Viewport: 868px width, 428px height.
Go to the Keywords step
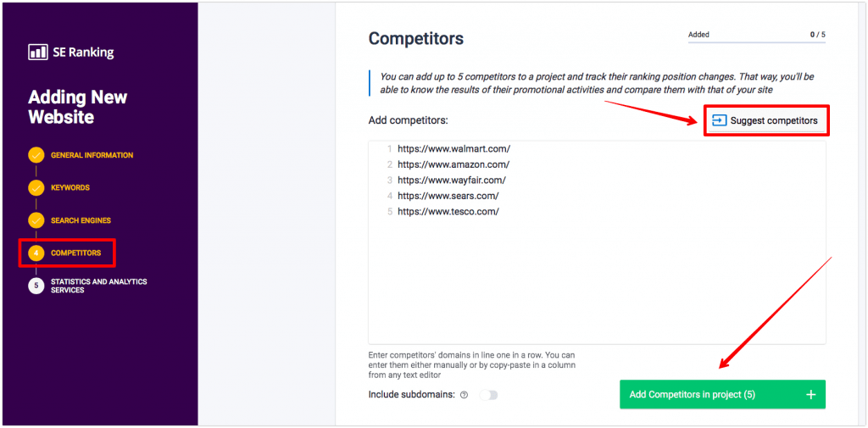[x=70, y=188]
